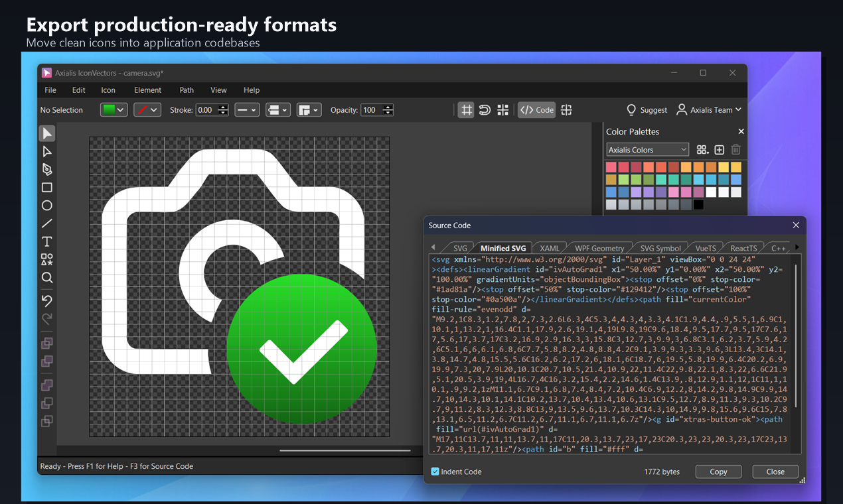Open the stroke color dropdown with red slash
Viewport: 843px width, 504px height.
pos(147,110)
